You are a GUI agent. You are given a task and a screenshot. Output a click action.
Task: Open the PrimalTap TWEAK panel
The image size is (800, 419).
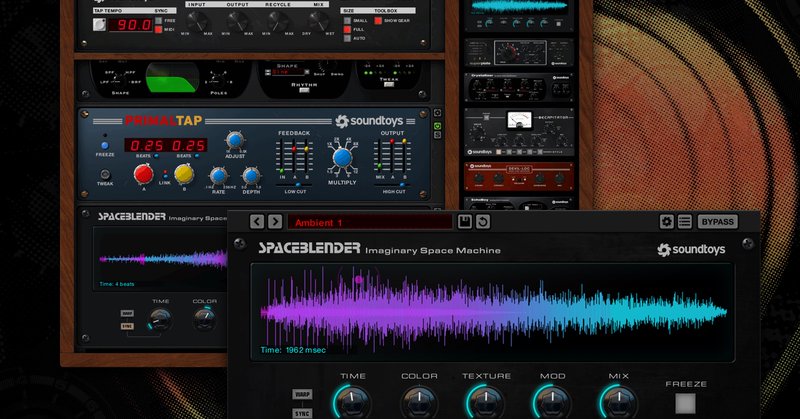coord(105,174)
